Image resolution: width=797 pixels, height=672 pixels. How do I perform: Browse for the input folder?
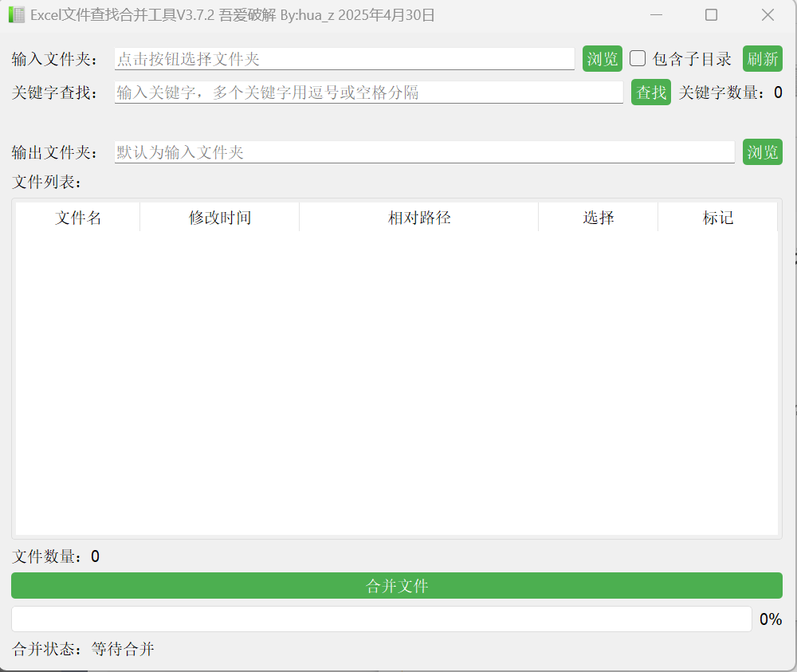coord(602,59)
